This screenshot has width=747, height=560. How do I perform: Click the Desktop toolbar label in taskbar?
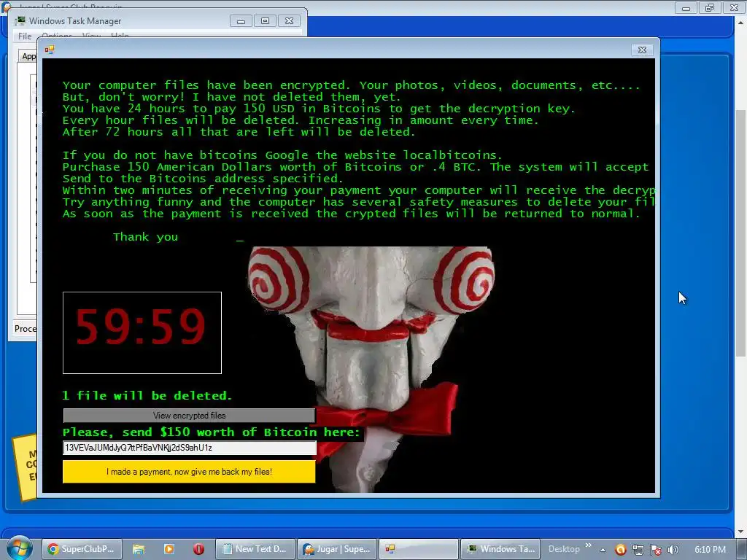[x=564, y=549]
